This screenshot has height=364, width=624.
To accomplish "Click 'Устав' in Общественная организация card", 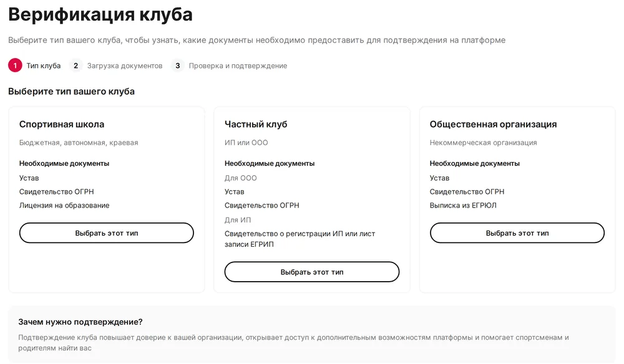I will click(x=439, y=178).
